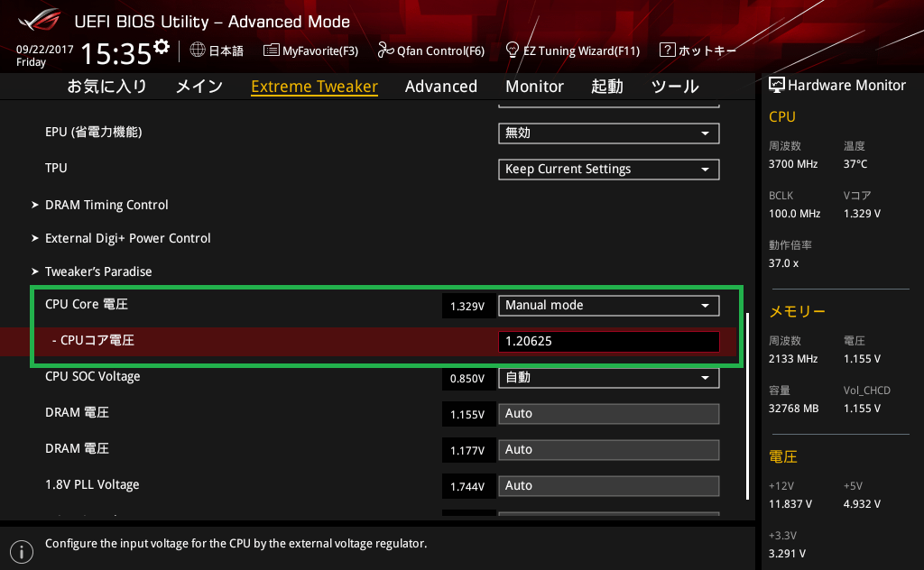Click memory capacity 32768 MB
Image resolution: width=924 pixels, height=570 pixels.
pos(793,408)
